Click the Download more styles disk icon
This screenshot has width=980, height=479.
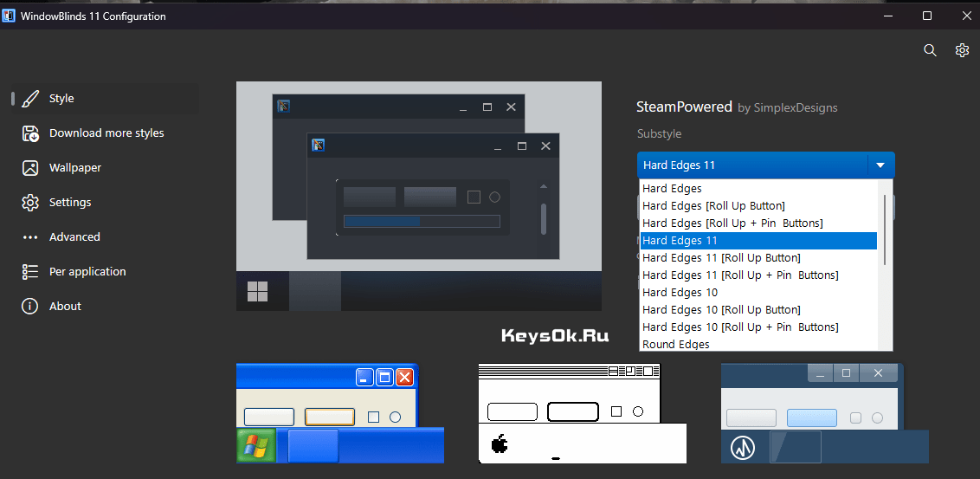coord(30,133)
